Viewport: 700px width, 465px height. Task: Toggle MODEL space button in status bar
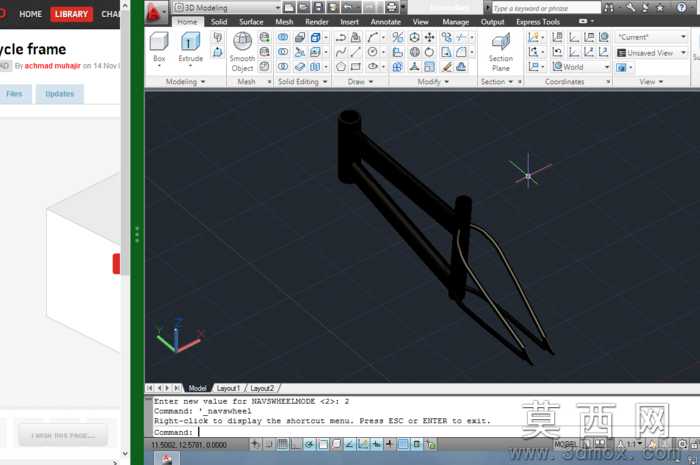pos(565,444)
